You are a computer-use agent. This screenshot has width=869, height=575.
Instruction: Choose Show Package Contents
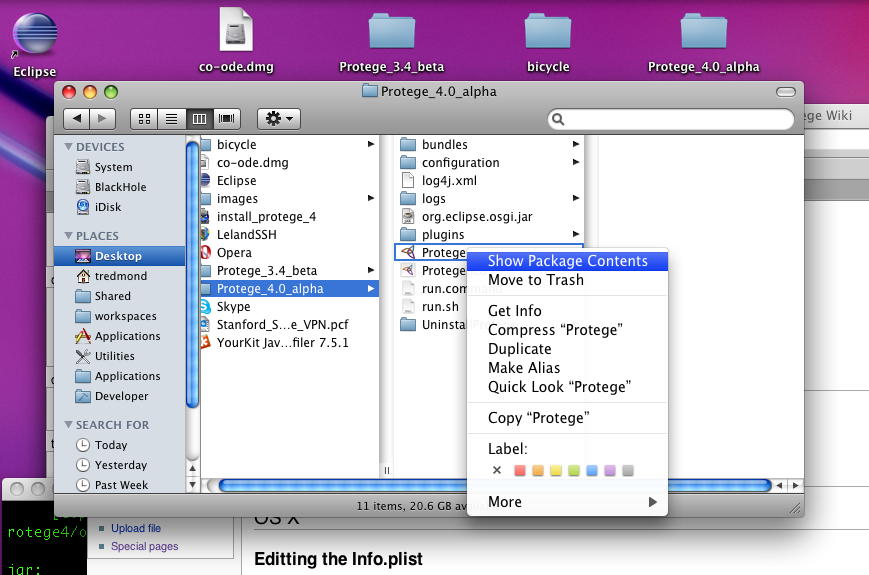pyautogui.click(x=567, y=261)
